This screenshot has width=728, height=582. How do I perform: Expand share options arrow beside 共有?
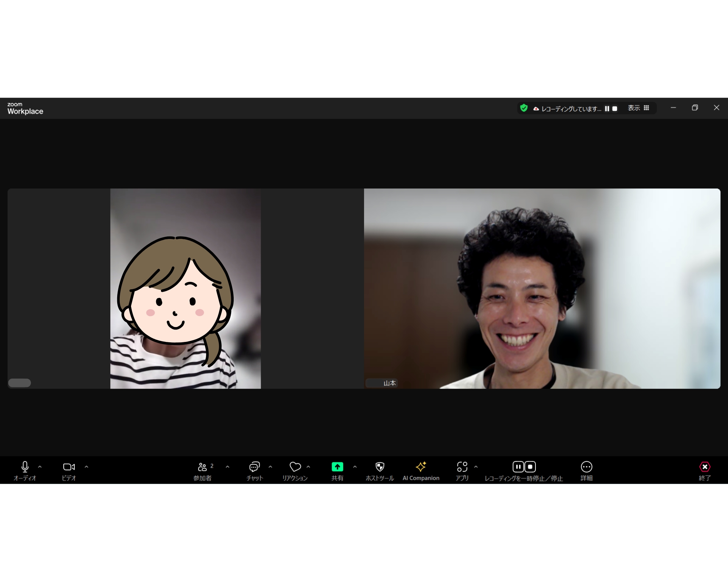tap(355, 467)
